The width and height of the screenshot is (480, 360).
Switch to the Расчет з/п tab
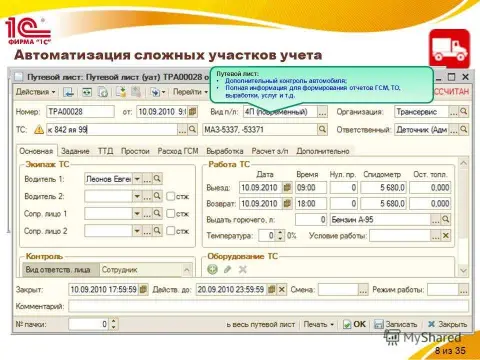pyautogui.click(x=270, y=151)
